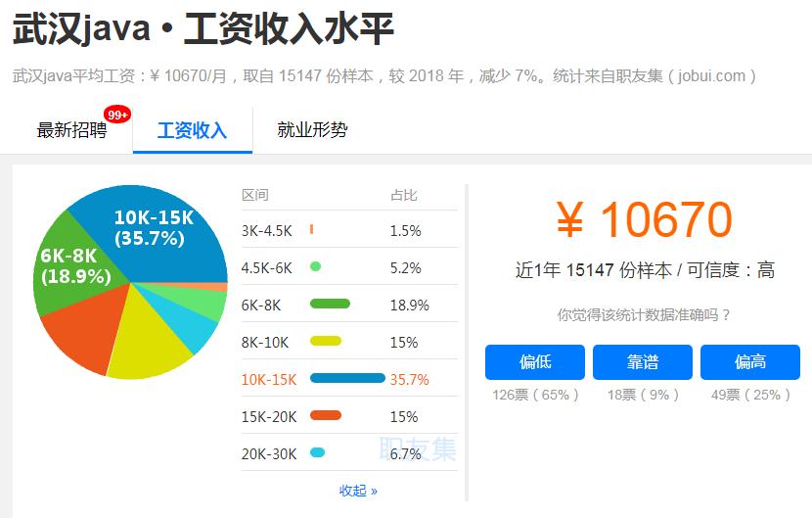Image resolution: width=812 pixels, height=518 pixels.
Task: Click the 区间 column header
Action: [x=254, y=195]
